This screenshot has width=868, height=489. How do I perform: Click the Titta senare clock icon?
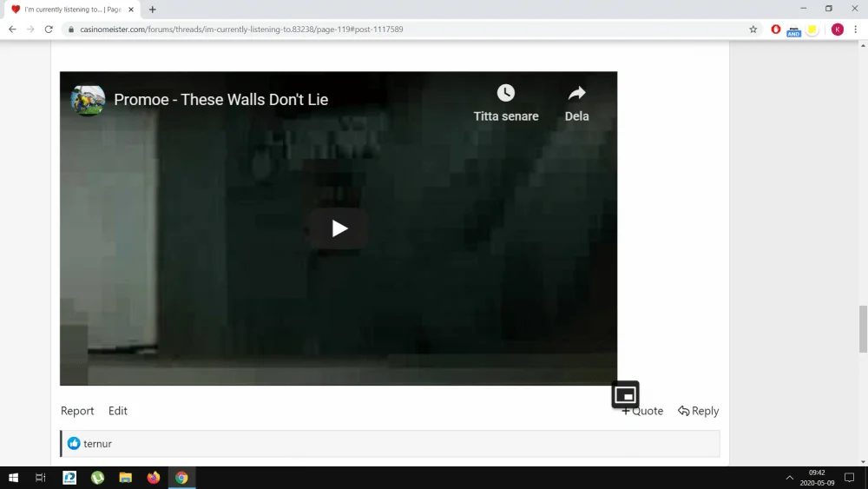point(505,92)
